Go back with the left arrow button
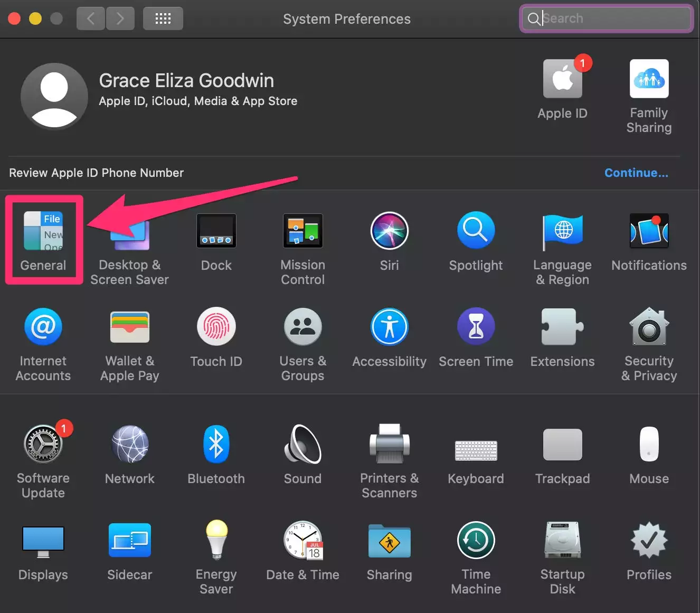Screen dimensions: 700x613 coord(91,18)
